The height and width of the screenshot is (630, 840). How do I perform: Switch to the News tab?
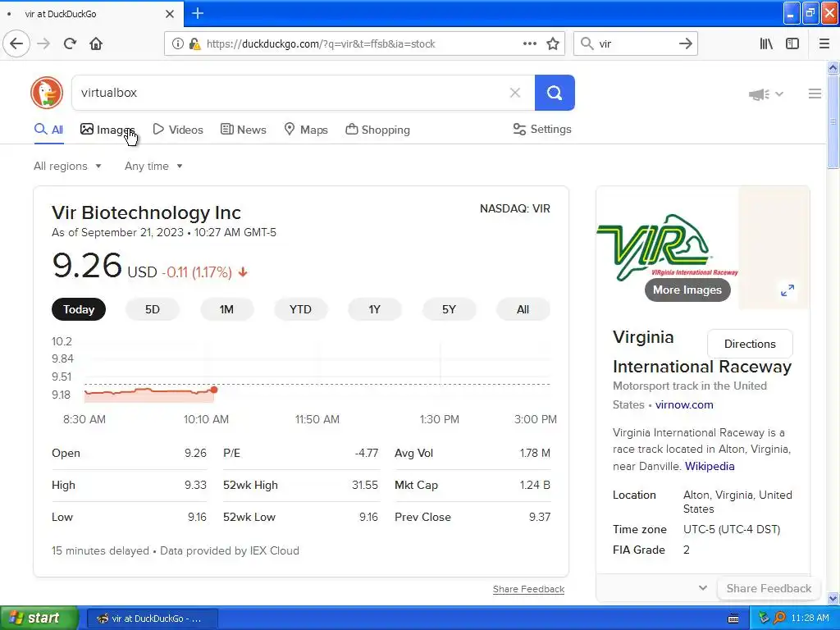[x=243, y=130]
